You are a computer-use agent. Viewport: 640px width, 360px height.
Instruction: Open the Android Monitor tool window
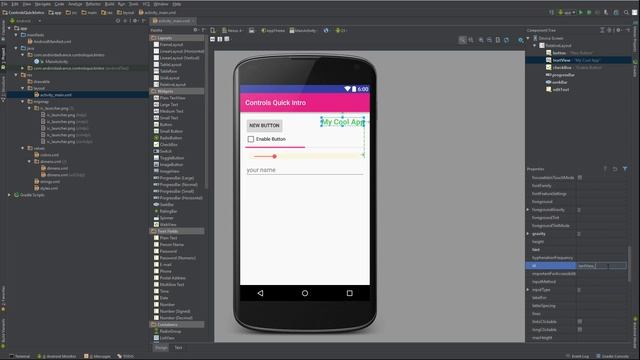(57, 356)
